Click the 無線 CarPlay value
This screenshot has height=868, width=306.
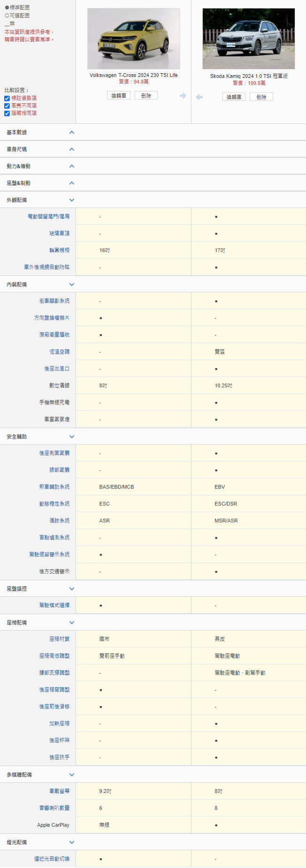pos(104,824)
